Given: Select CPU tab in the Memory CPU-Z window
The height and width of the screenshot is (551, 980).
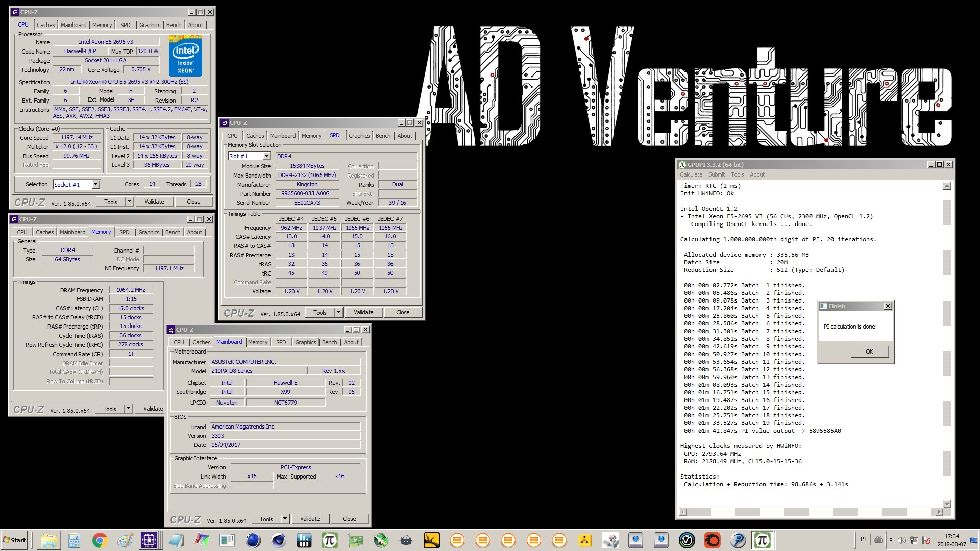Looking at the screenshot, I should (22, 232).
